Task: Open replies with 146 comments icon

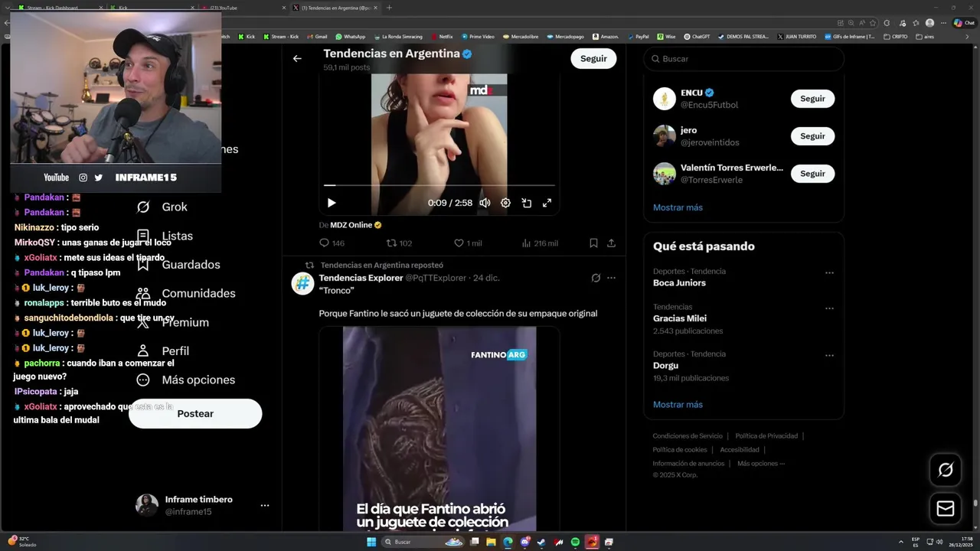Action: (x=332, y=243)
